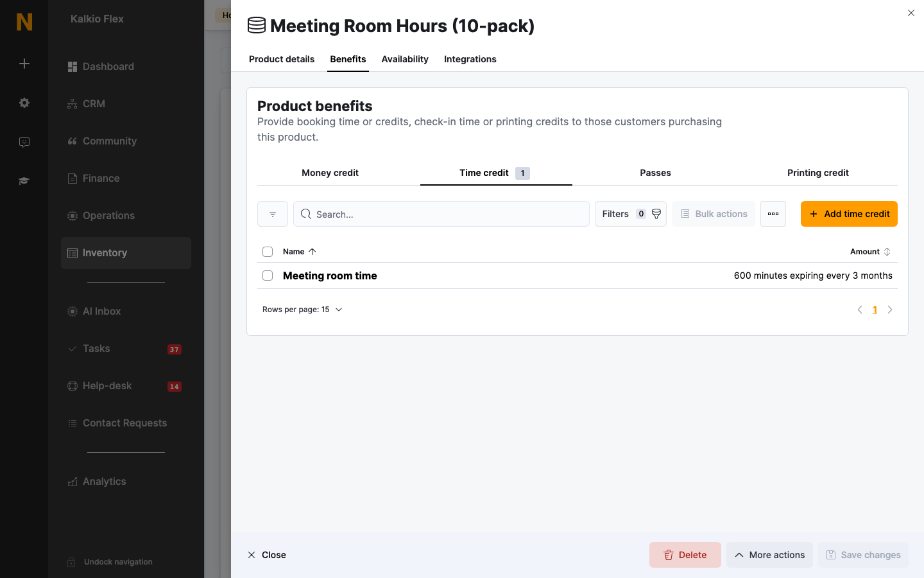Image resolution: width=924 pixels, height=578 pixels.
Task: Click the plus icon in left rail
Action: [24, 64]
